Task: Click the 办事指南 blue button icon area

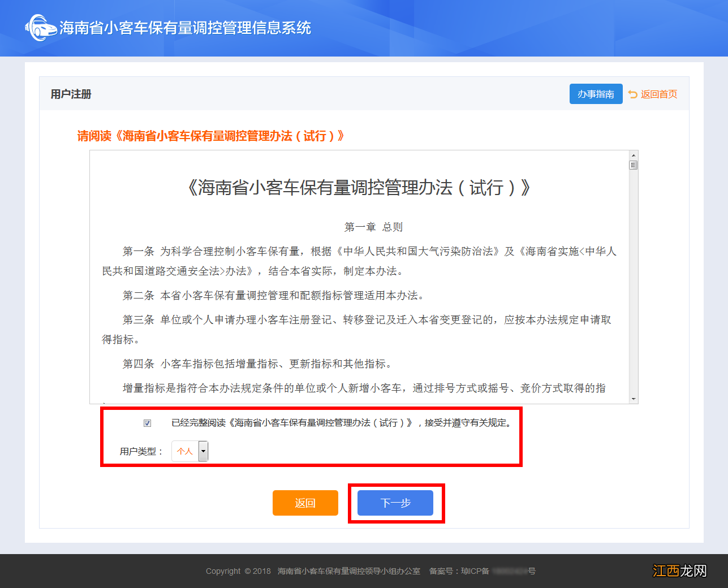Action: pyautogui.click(x=595, y=94)
